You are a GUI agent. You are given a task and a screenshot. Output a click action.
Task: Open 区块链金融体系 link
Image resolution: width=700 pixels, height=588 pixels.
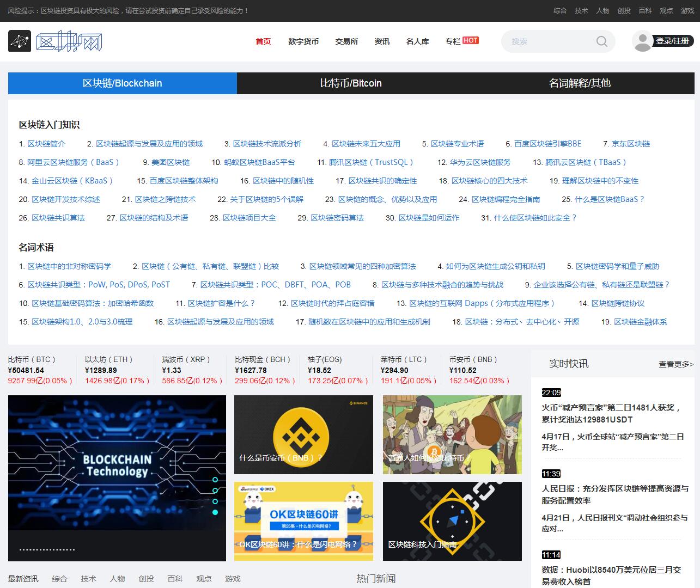(x=641, y=322)
